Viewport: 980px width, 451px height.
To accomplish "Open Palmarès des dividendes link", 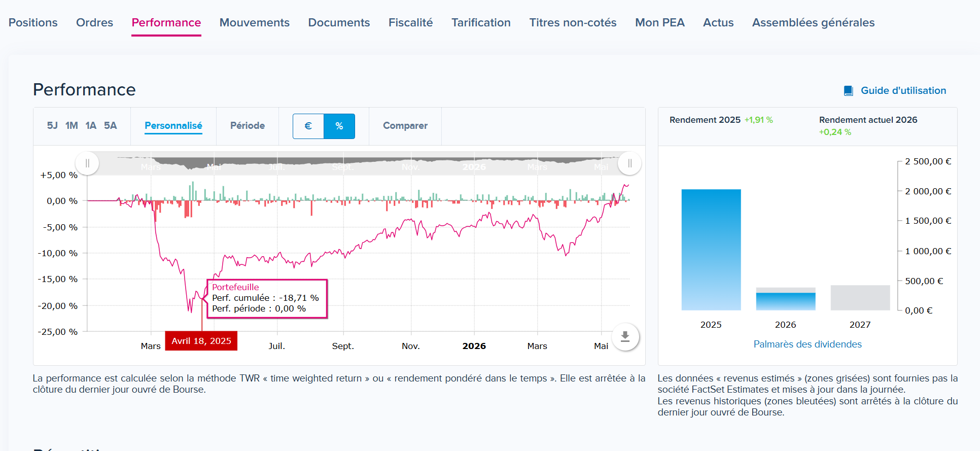I will pos(808,344).
